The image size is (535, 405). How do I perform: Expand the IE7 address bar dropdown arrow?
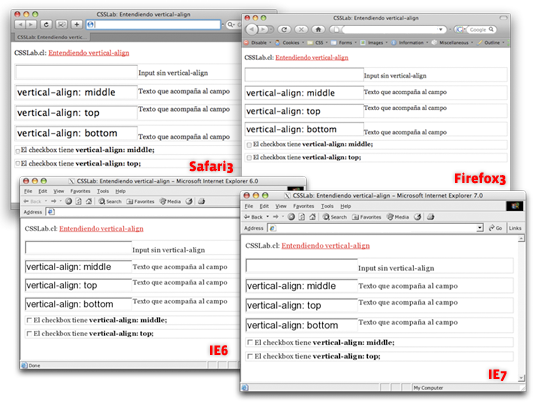point(480,228)
